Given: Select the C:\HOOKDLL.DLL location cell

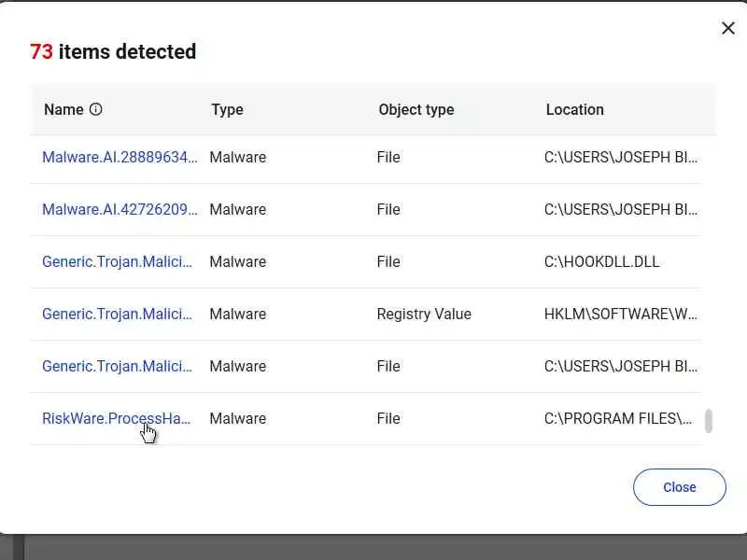Looking at the screenshot, I should 601,261.
